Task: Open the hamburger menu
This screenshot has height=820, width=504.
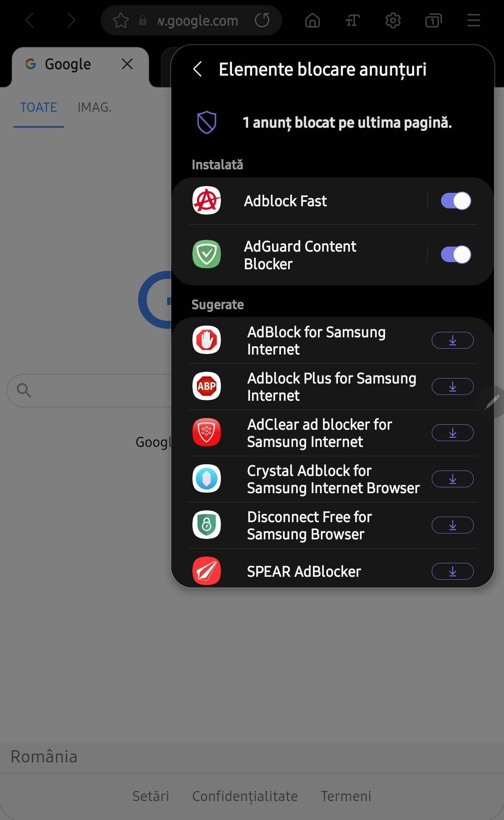Action: (x=473, y=20)
